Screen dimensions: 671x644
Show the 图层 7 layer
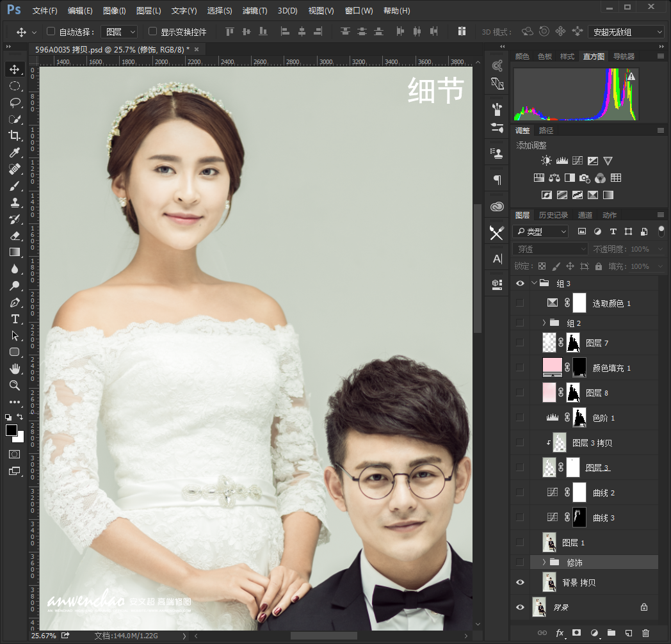520,342
